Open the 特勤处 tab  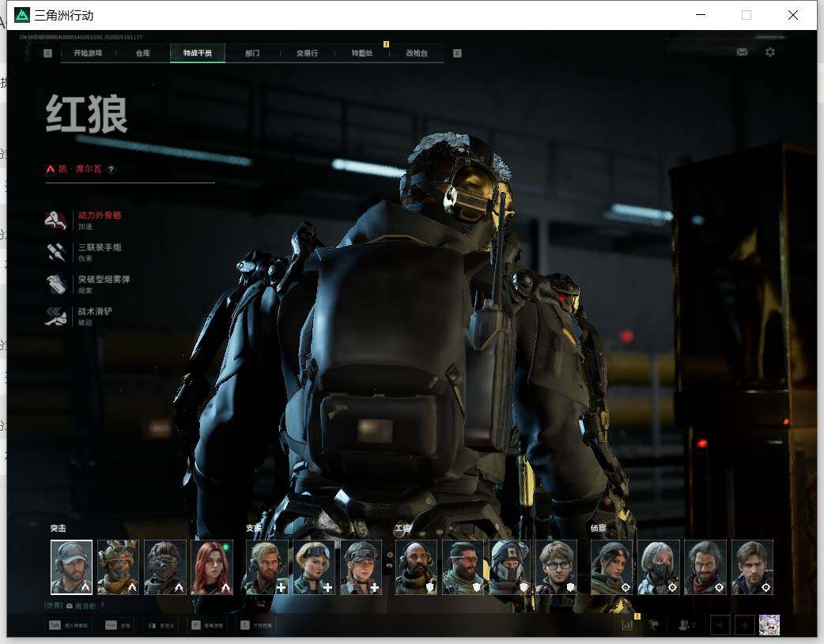[x=362, y=53]
